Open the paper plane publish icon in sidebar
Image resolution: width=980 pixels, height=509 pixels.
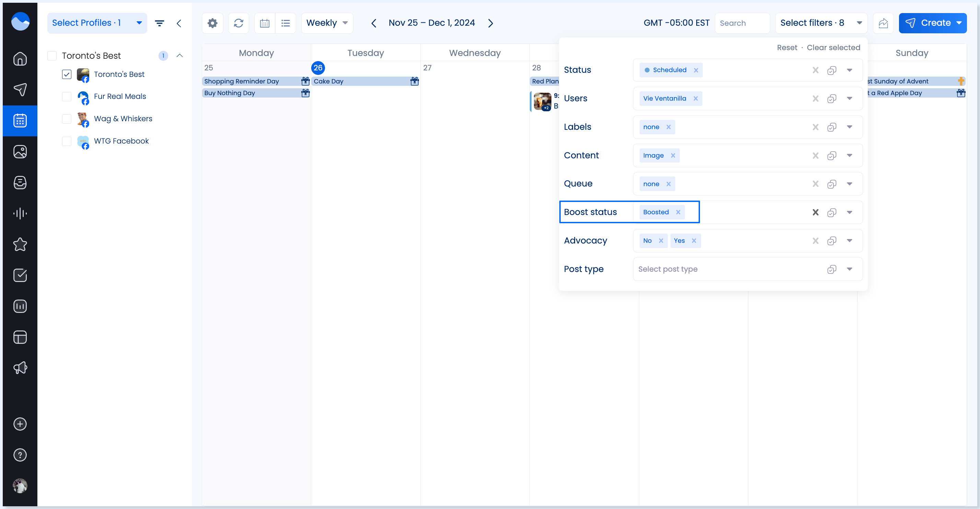pos(20,89)
